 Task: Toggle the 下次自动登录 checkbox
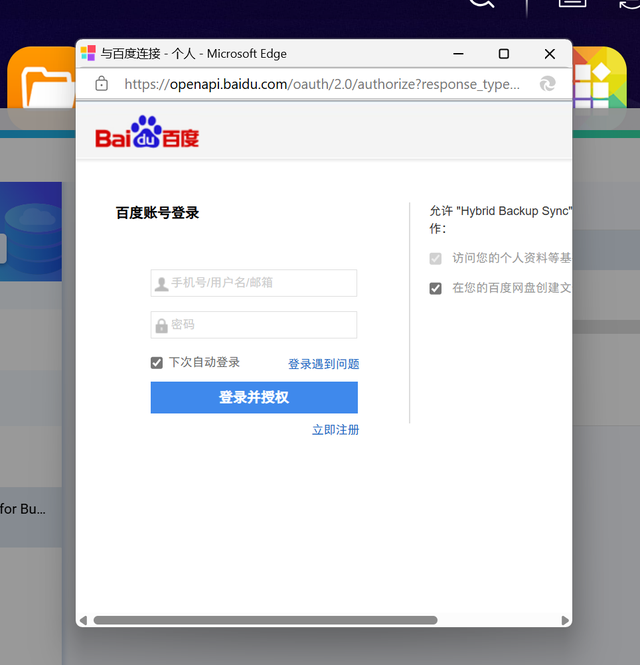click(x=157, y=363)
